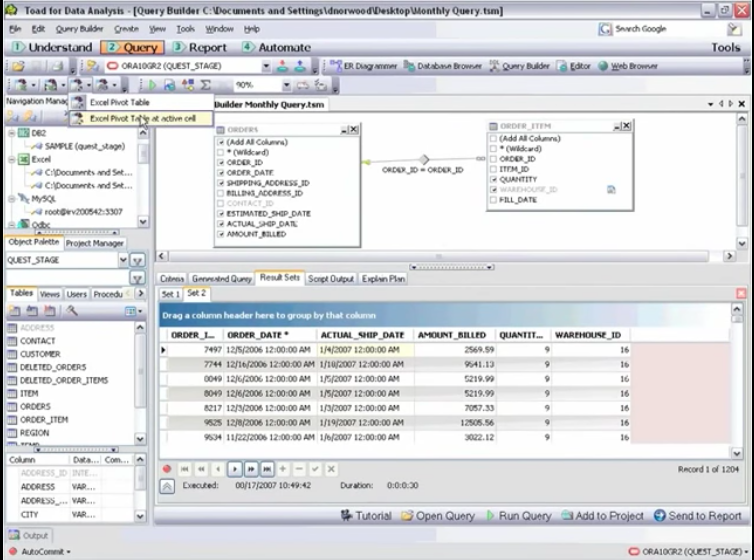This screenshot has width=754, height=560.
Task: Click the Sigma aggregate icon in toolbar
Action: tap(206, 85)
